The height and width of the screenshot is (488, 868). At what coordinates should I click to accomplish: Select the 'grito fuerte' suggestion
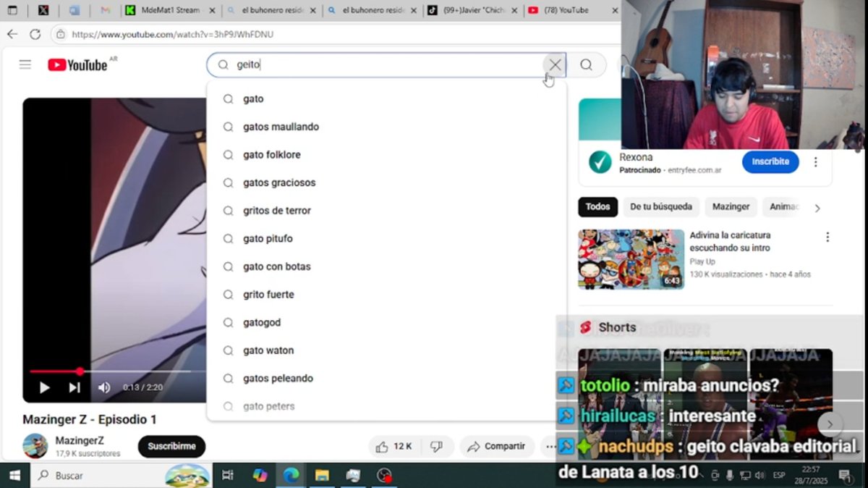coord(387,295)
